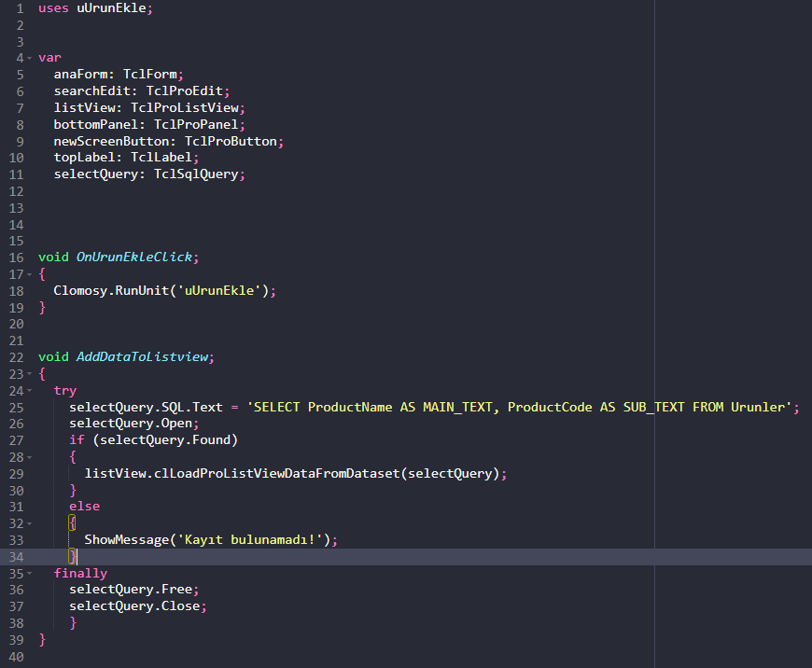Click 'MAIN_TEXT' in the SQL string

coord(457,407)
